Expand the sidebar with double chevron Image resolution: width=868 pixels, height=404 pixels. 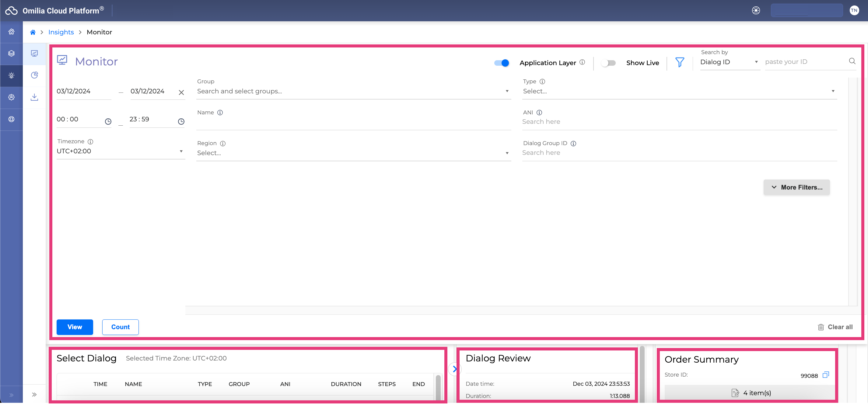click(x=34, y=395)
